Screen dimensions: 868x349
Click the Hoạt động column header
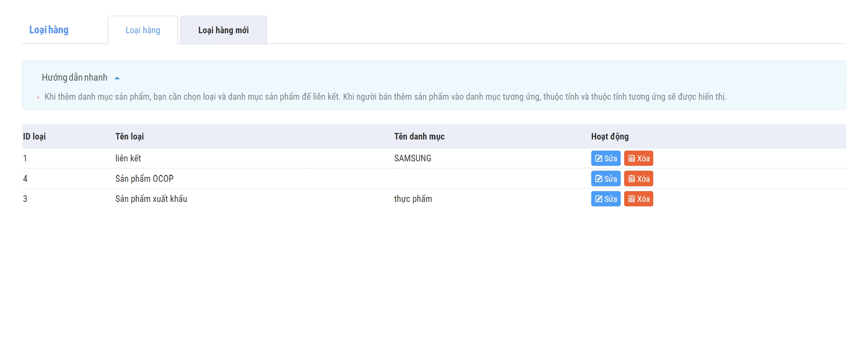610,136
